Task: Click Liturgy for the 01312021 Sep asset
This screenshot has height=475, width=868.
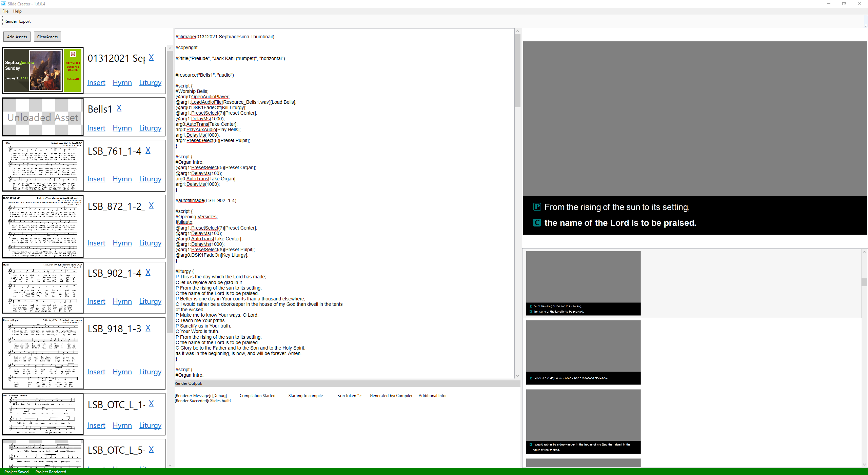Action: [150, 82]
